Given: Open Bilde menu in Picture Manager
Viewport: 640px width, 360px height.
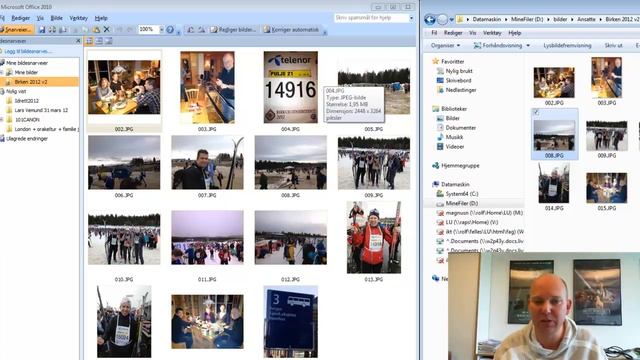Looking at the screenshot, I should (x=56, y=18).
